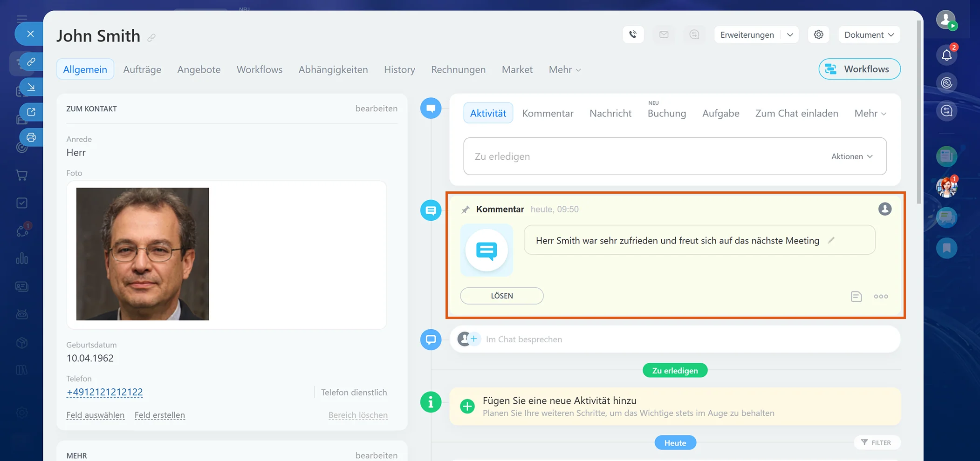Click the LÖSEN button
Screen dimensions: 980x461
click(502, 296)
